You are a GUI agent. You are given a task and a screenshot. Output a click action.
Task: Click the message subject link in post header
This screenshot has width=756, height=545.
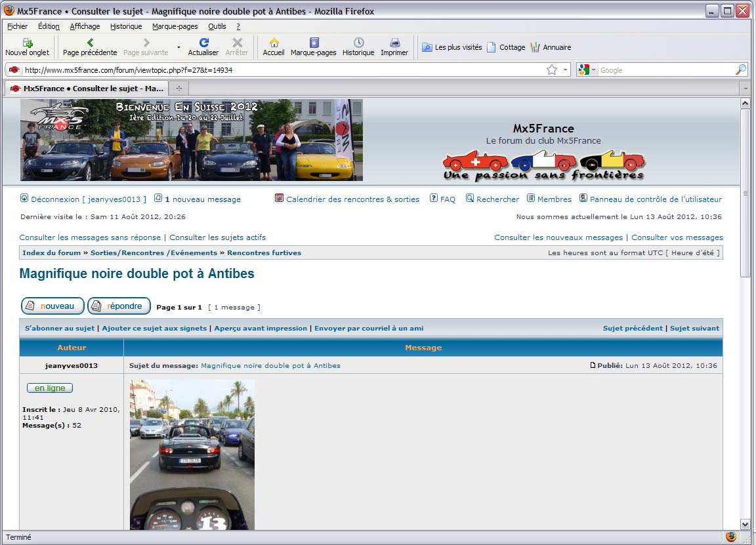click(x=270, y=365)
